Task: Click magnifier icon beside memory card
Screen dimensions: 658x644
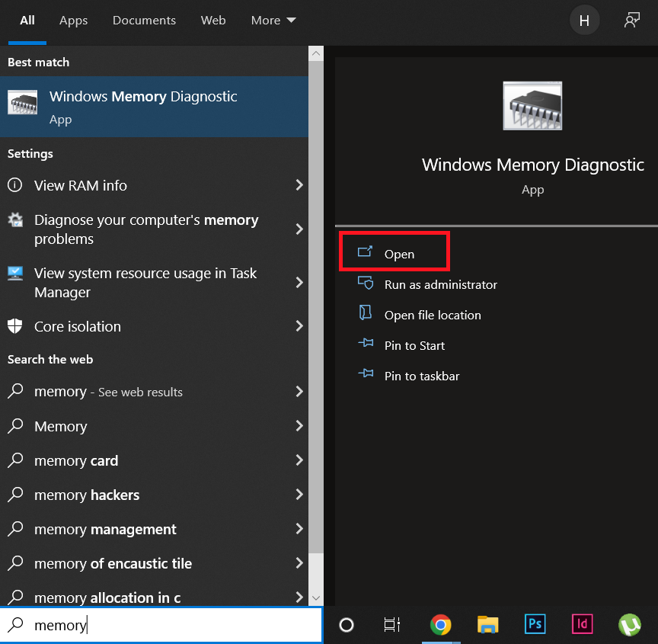Action: click(x=15, y=460)
